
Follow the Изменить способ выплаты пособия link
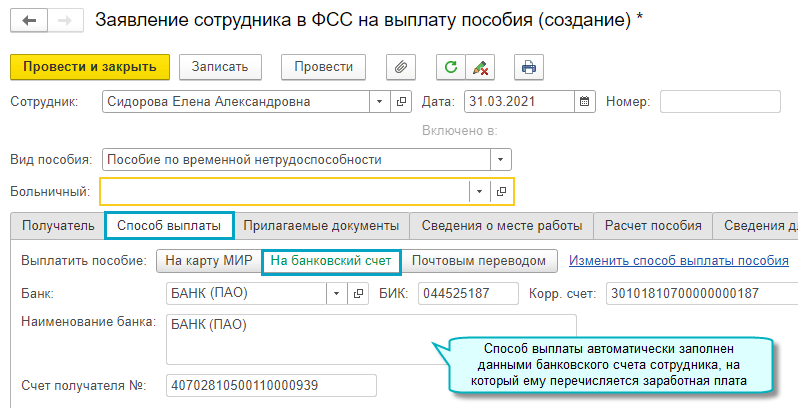click(679, 261)
